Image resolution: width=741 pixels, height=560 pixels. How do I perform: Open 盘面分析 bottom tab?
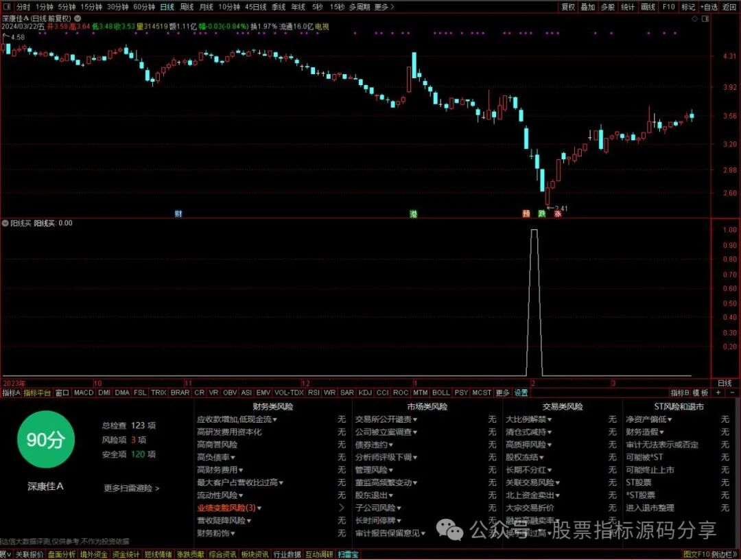(x=62, y=555)
